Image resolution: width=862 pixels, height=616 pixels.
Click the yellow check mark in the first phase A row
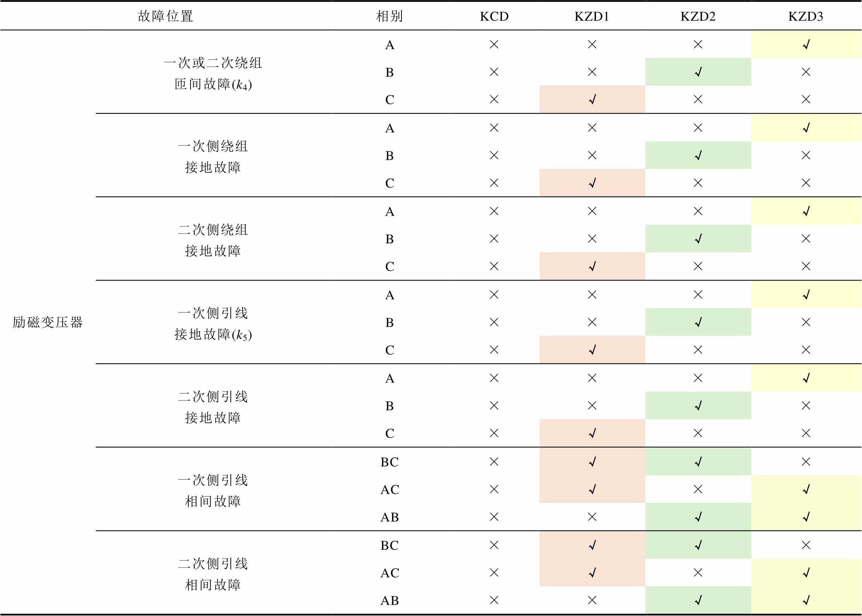point(806,45)
